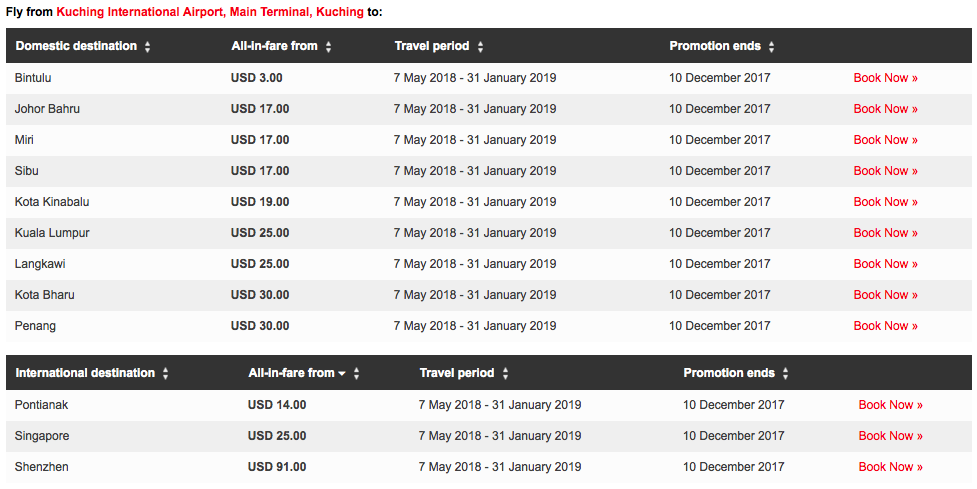The width and height of the screenshot is (977, 489).
Task: Book Now for Shenzhen flight
Action: point(890,467)
